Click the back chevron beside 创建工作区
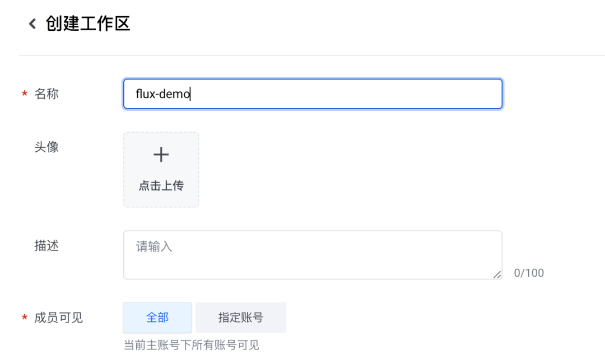 tap(32, 24)
